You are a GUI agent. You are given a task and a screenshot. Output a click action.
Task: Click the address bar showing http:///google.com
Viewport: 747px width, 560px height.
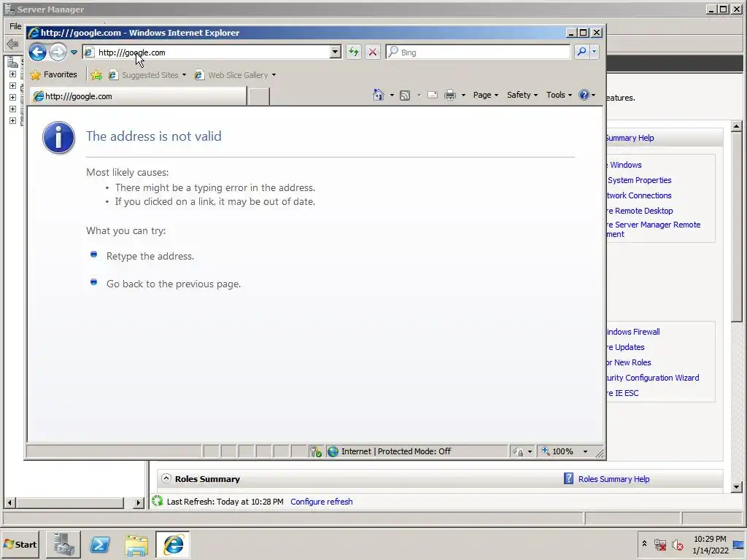[x=206, y=52]
